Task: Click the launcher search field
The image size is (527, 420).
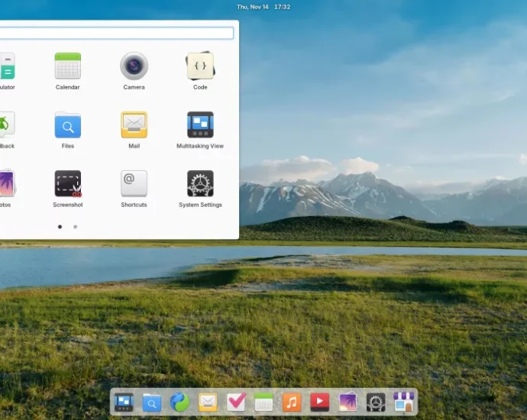Action: (115, 34)
